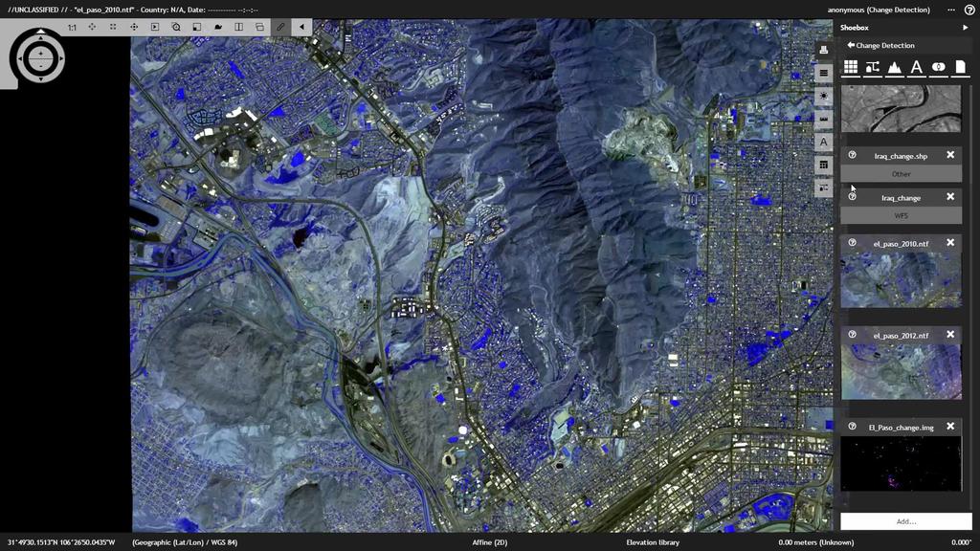Click the WFS label under Iraq_change
Screen dimensions: 980x551
click(901, 215)
